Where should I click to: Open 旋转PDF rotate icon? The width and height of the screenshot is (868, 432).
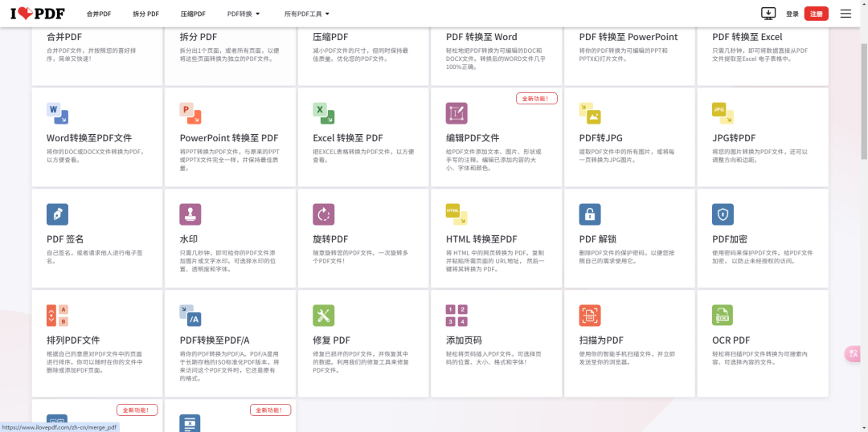pyautogui.click(x=323, y=214)
